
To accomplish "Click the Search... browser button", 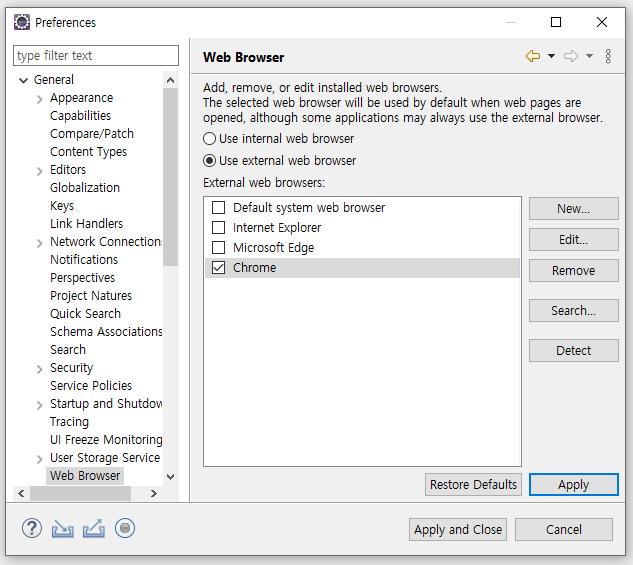I will coord(574,310).
